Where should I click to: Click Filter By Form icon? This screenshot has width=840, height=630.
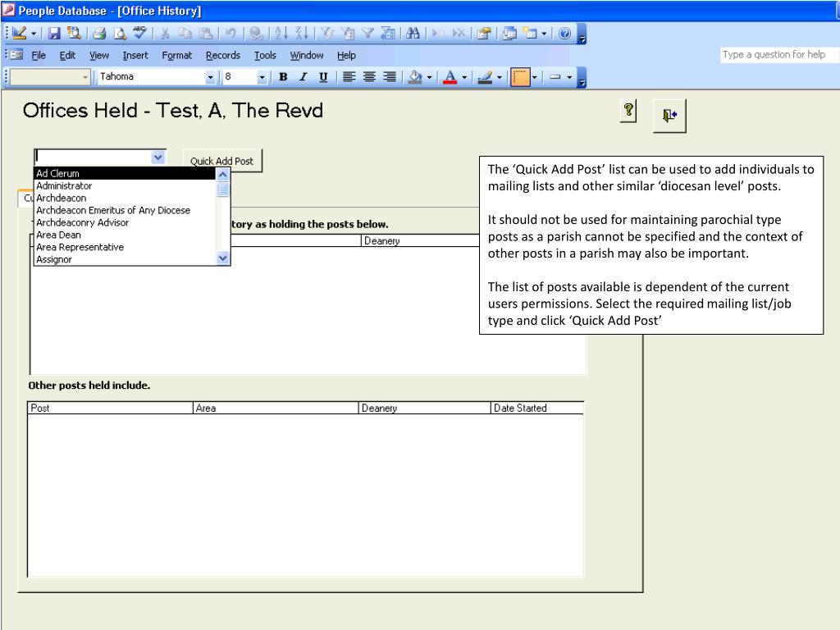click(x=348, y=33)
